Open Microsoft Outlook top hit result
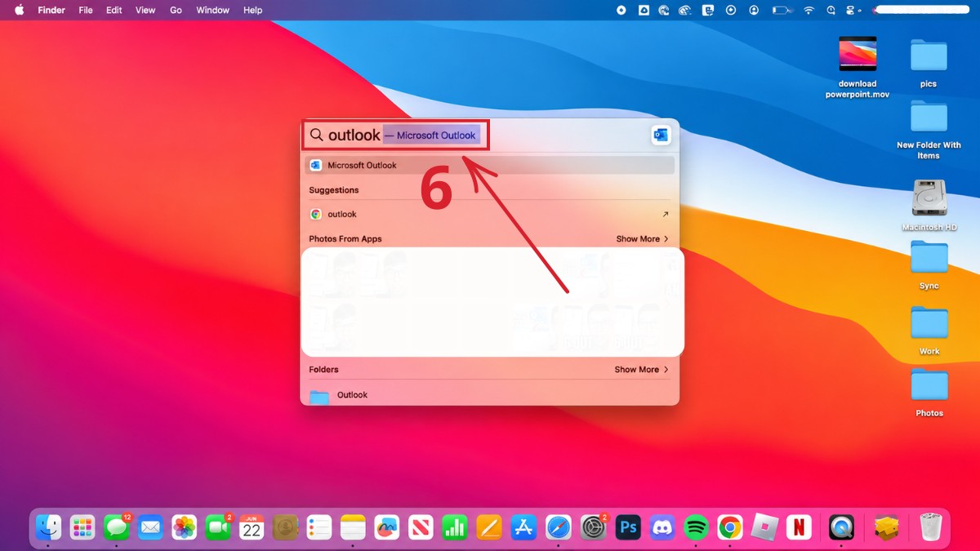 coord(490,165)
